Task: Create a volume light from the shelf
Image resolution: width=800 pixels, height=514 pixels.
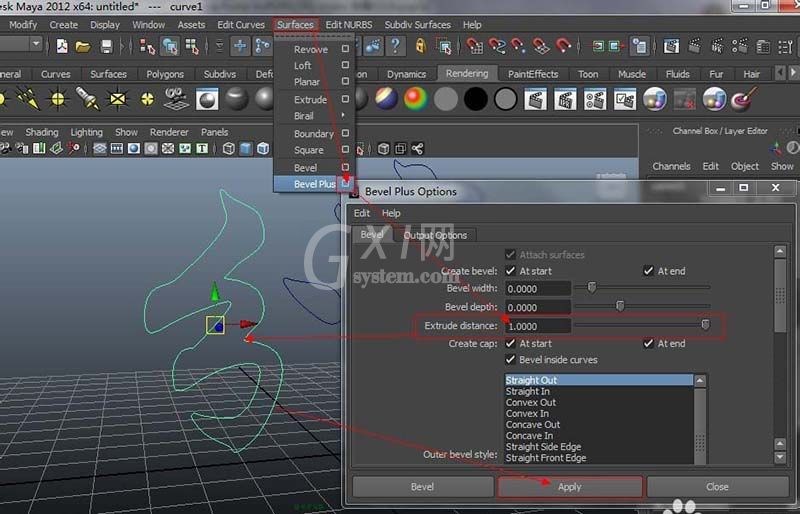Action: coord(147,99)
